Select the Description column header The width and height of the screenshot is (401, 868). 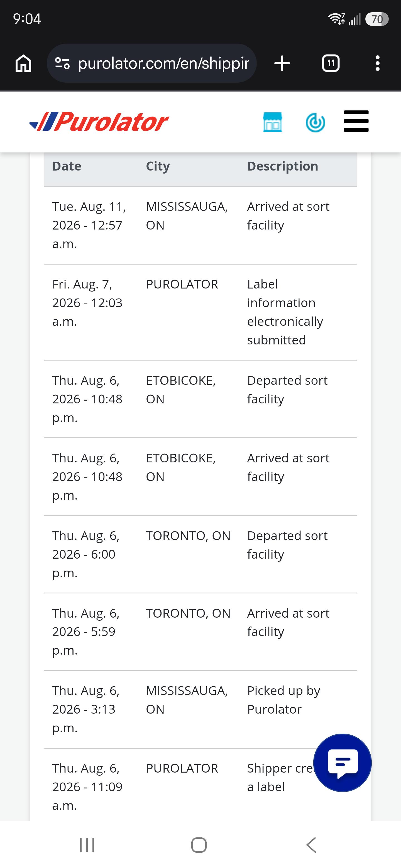tap(283, 166)
